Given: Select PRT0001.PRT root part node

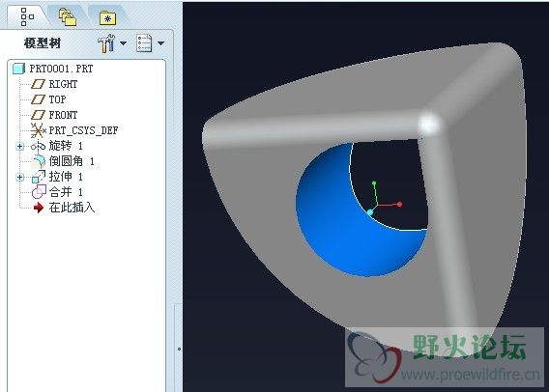Looking at the screenshot, I should point(53,69).
